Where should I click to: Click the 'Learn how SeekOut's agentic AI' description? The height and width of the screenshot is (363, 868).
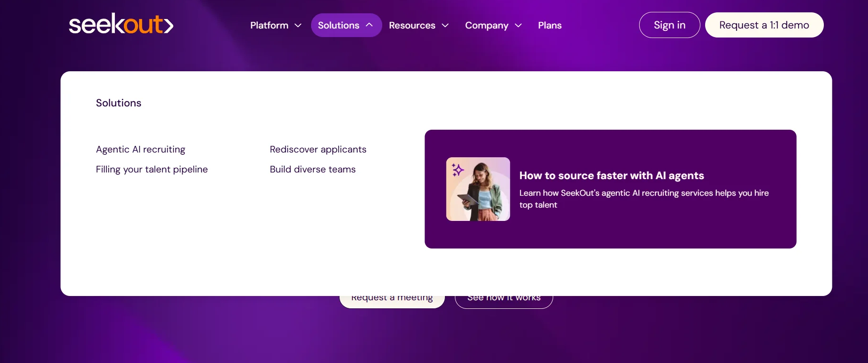(644, 199)
